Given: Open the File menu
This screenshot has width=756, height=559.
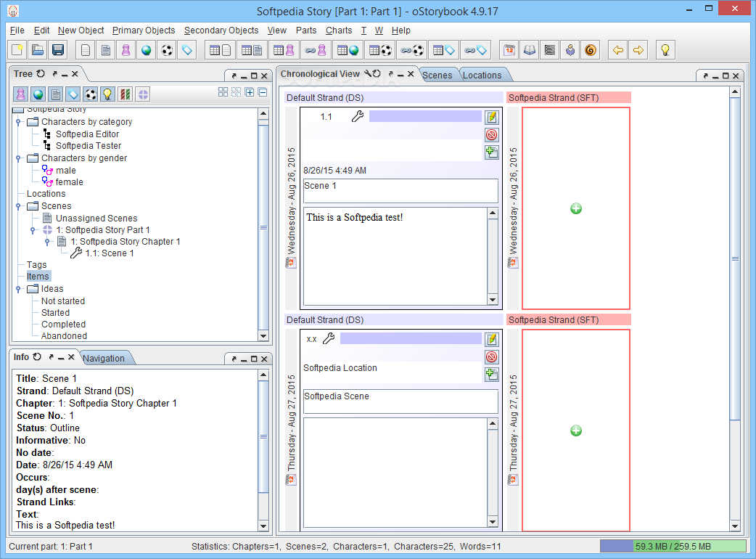Looking at the screenshot, I should (17, 30).
